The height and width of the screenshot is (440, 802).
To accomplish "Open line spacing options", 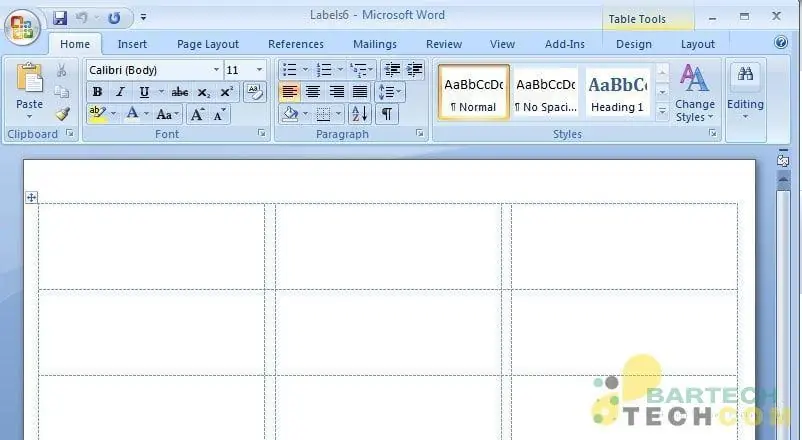I will click(x=390, y=92).
